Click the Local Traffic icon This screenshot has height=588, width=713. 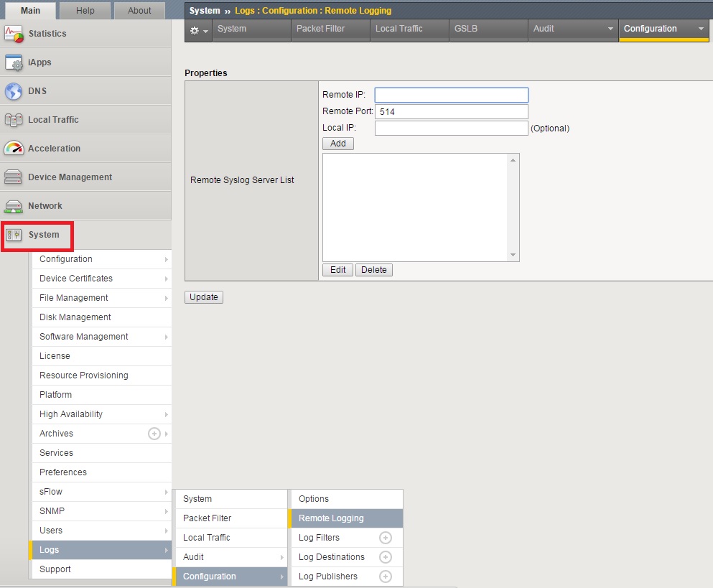point(14,120)
